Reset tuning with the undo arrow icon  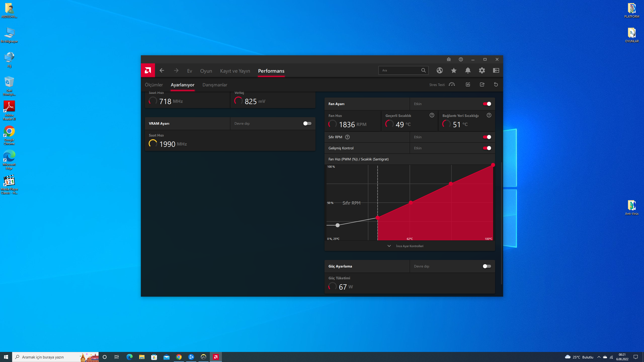click(x=496, y=84)
